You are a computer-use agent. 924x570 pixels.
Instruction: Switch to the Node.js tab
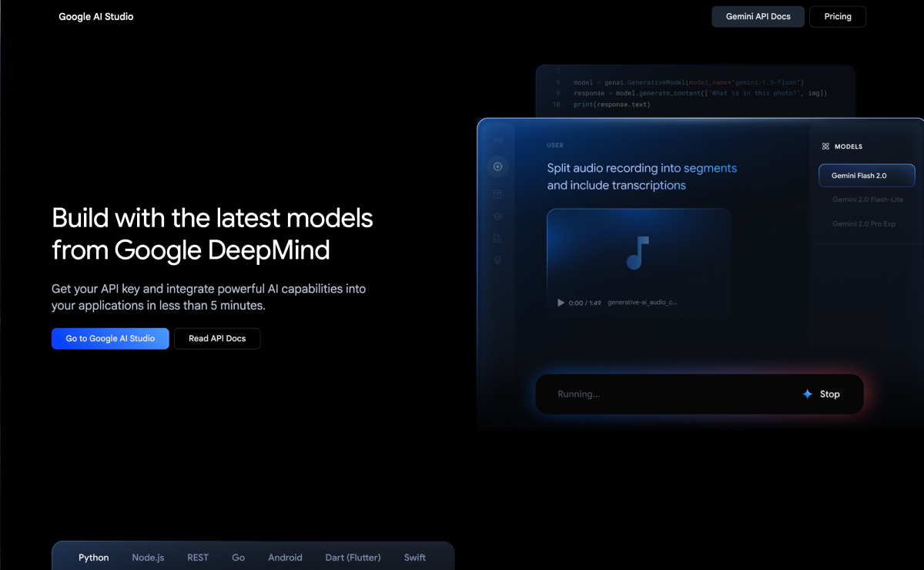[x=148, y=558]
